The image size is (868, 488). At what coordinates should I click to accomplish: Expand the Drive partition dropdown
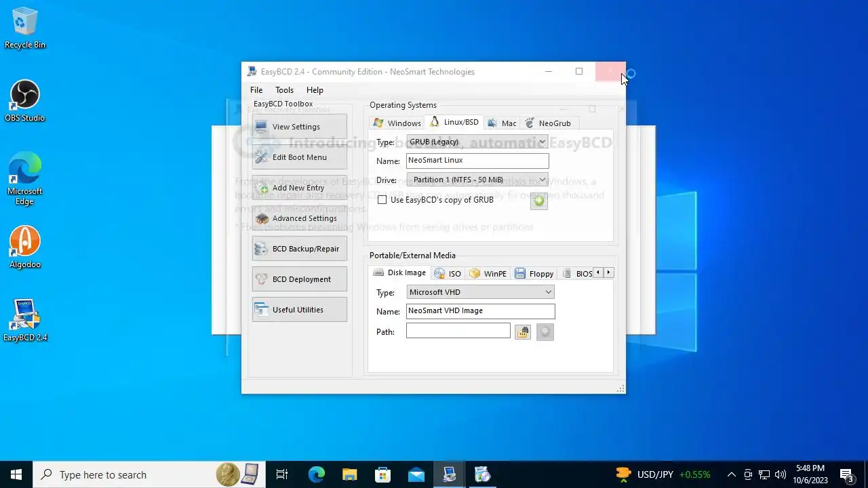(477, 180)
